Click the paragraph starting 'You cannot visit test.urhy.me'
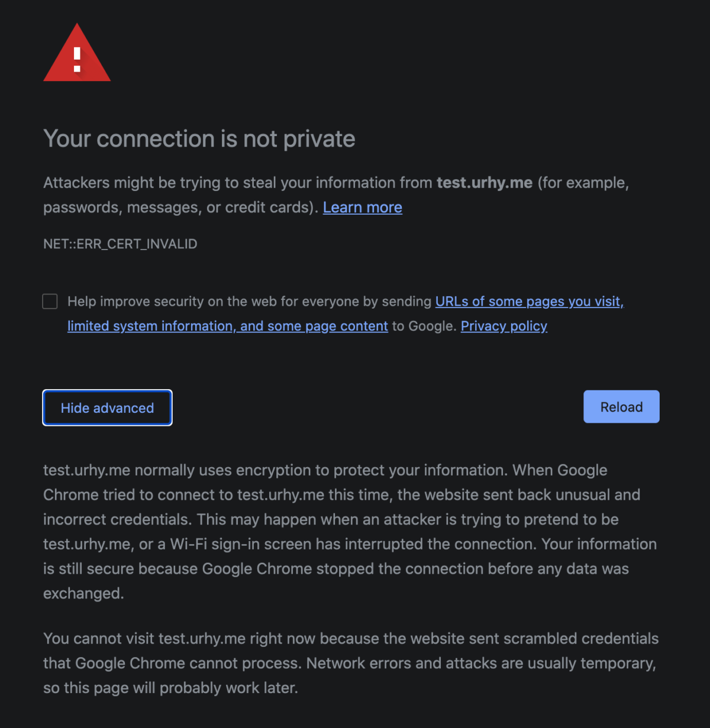The image size is (710, 728). (x=350, y=639)
